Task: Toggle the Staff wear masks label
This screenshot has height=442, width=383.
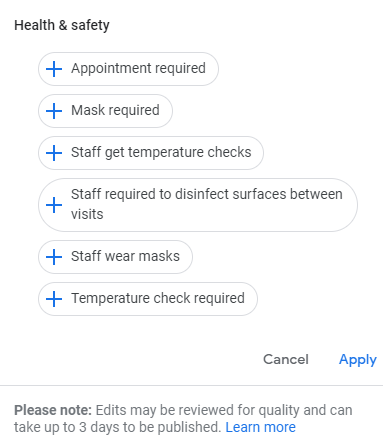Action: [x=125, y=256]
